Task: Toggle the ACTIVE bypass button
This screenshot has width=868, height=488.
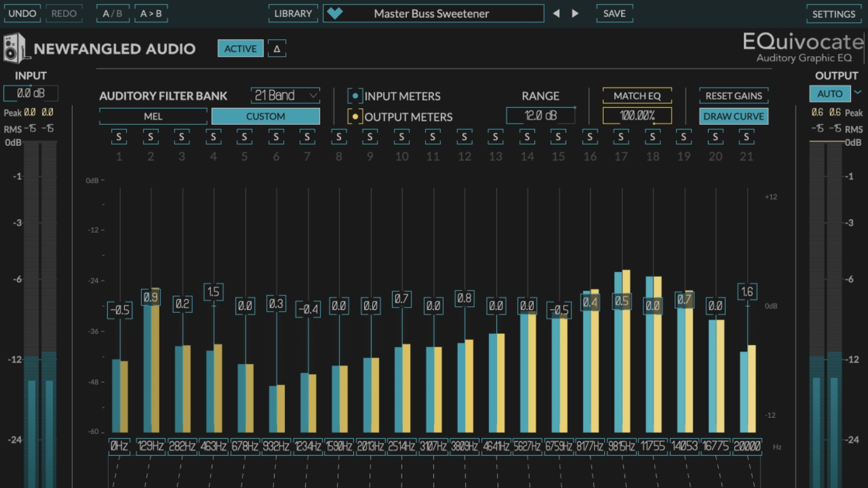Action: 240,48
